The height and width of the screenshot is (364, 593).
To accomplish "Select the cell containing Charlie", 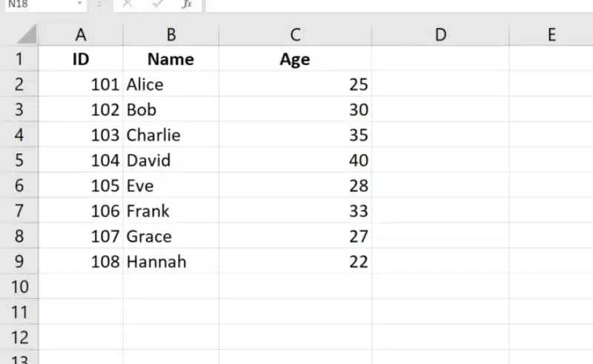I will [171, 135].
